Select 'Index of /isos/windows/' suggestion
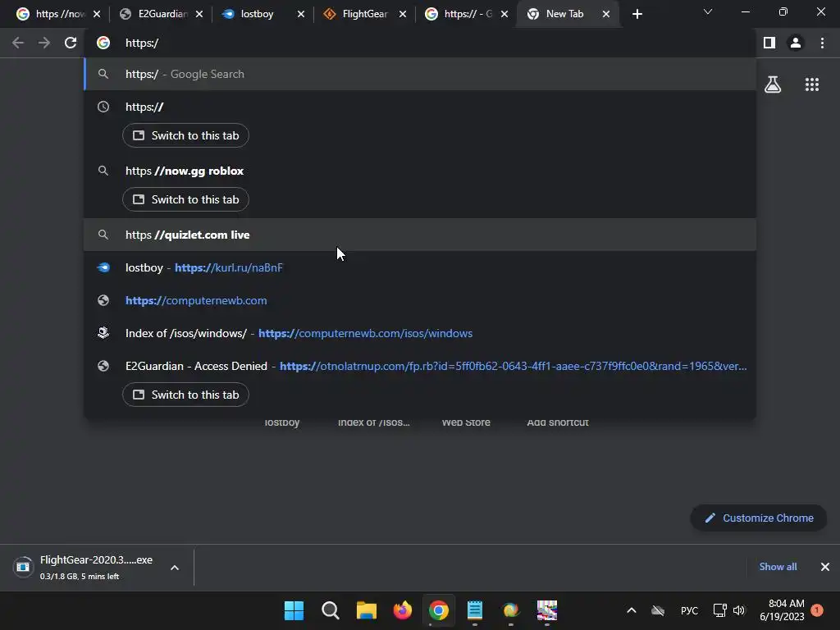Screen dimensions: 840x630 click(420, 333)
